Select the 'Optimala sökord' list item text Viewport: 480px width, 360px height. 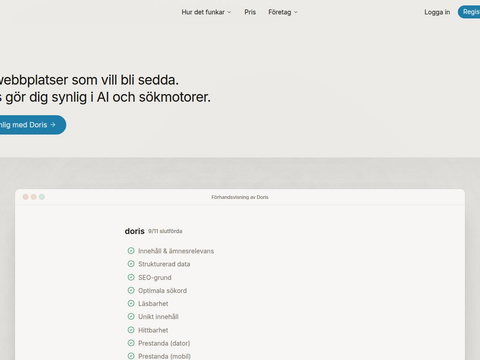162,291
